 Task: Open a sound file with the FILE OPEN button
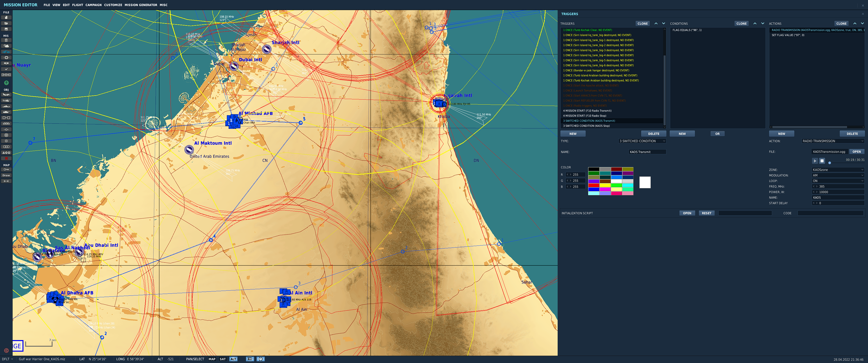coord(857,152)
